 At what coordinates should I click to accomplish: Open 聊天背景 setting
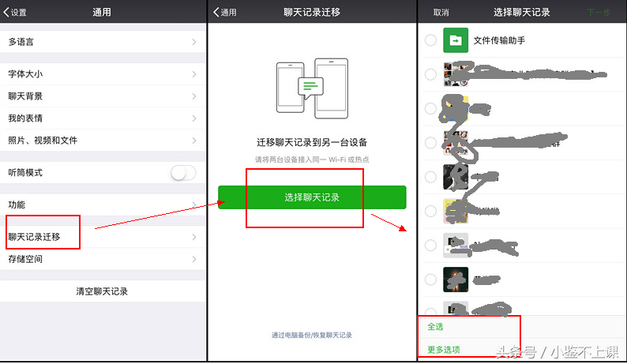[103, 96]
